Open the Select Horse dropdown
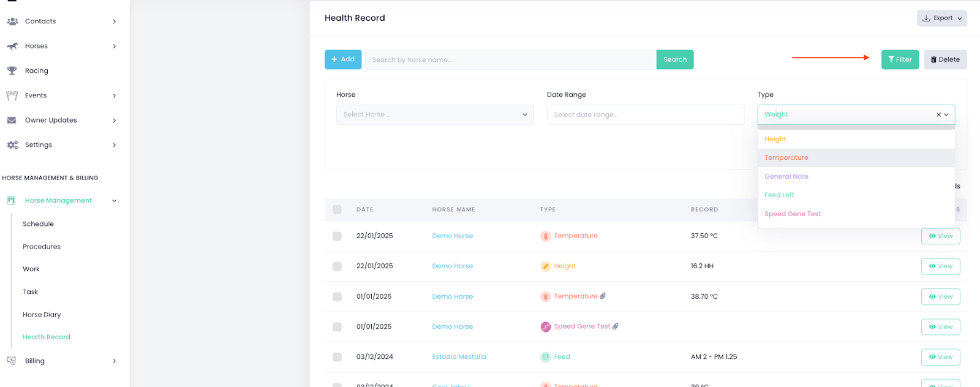Screen dimensions: 980x387 click(435, 115)
